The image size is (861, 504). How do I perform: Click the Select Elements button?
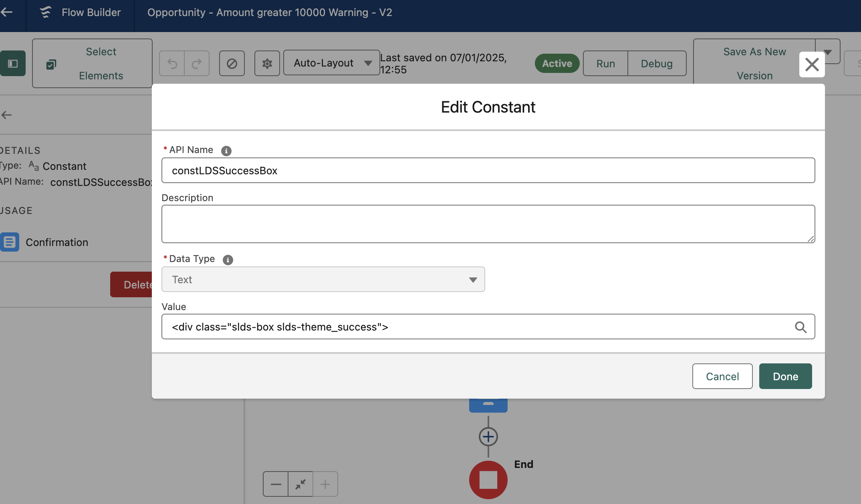[92, 63]
